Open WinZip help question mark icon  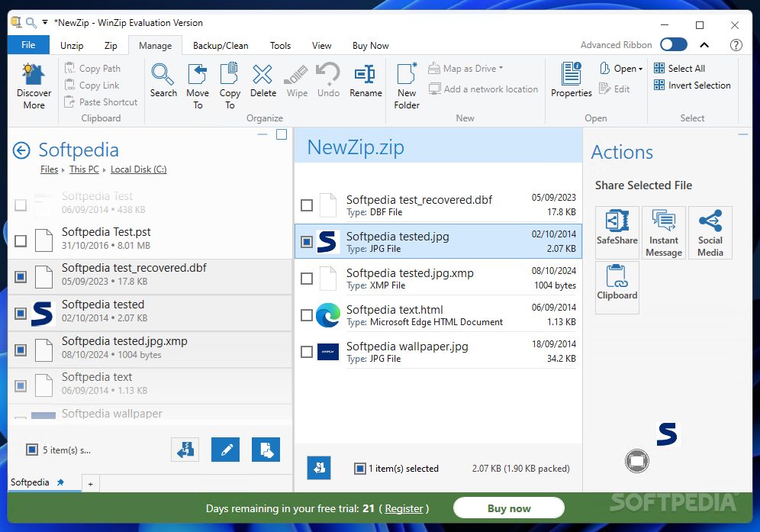click(736, 45)
